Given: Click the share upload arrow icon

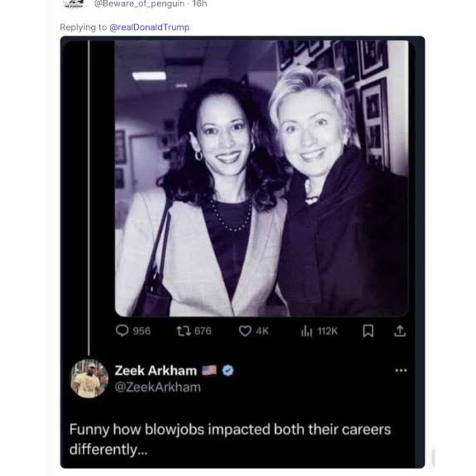Looking at the screenshot, I should (400, 331).
